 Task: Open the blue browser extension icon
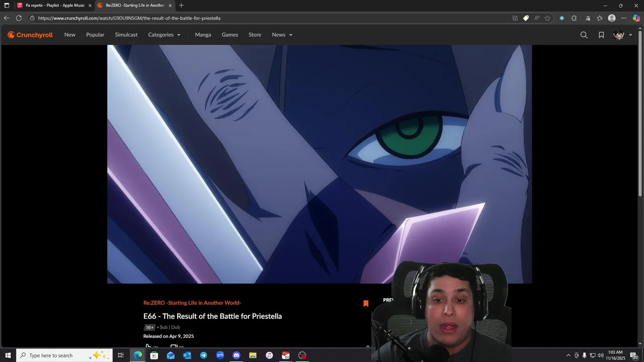coord(561,18)
